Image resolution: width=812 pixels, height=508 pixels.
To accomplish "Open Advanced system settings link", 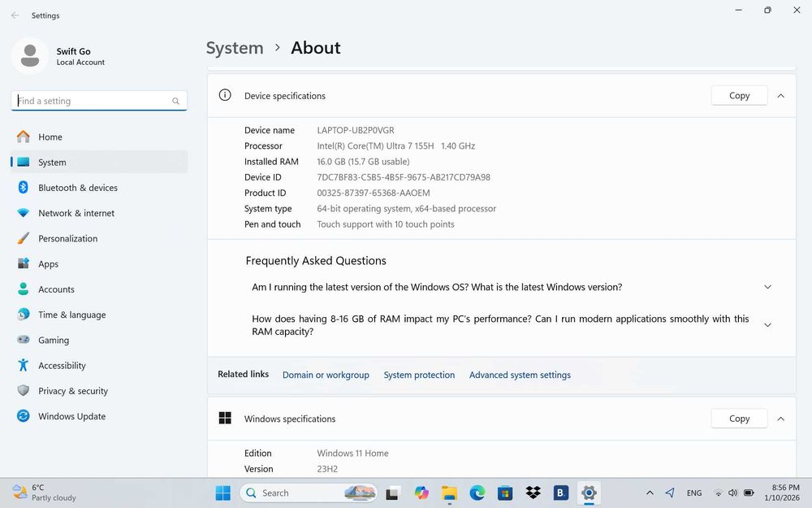I will (x=520, y=375).
